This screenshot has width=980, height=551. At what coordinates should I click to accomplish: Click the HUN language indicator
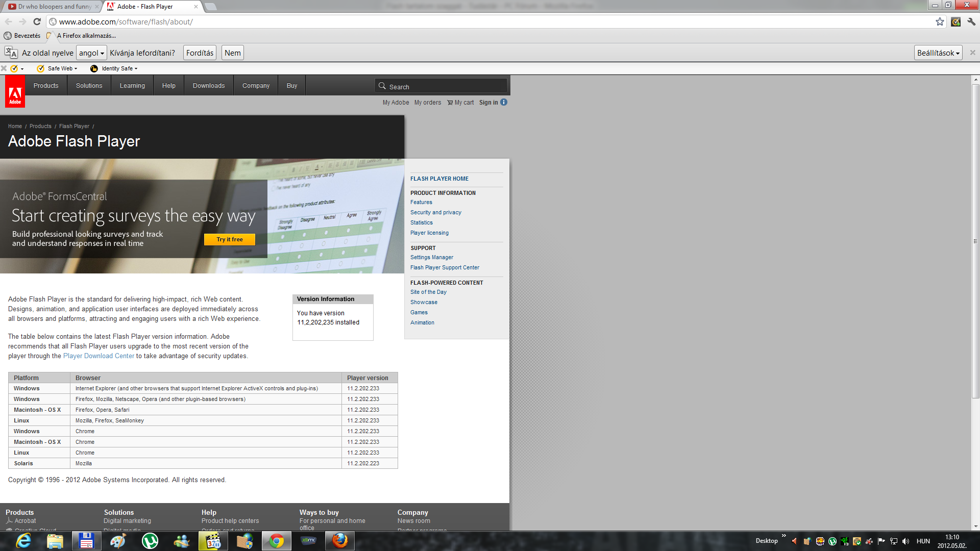click(x=923, y=541)
